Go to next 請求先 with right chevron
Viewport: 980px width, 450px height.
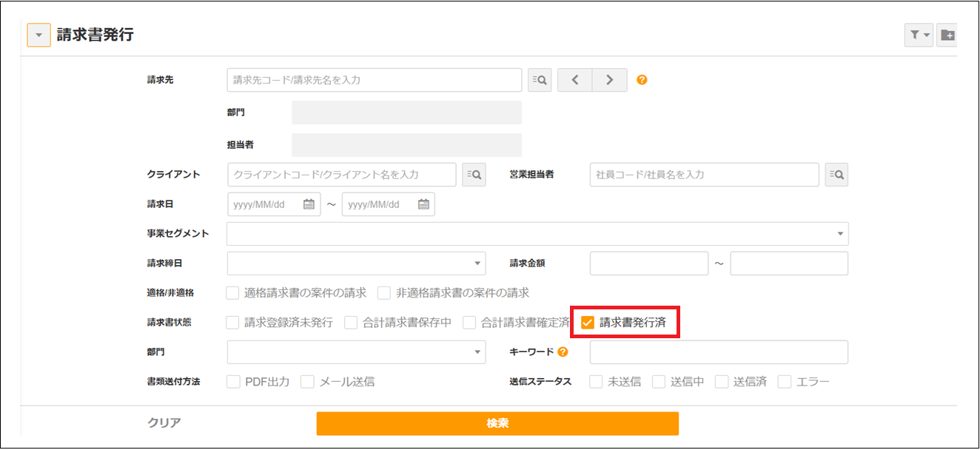point(610,80)
